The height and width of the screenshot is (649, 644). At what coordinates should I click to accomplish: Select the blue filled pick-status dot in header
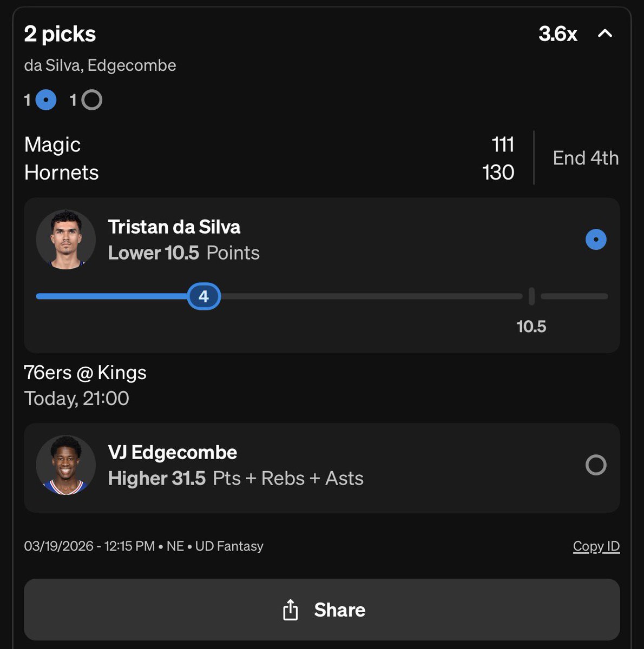click(46, 100)
